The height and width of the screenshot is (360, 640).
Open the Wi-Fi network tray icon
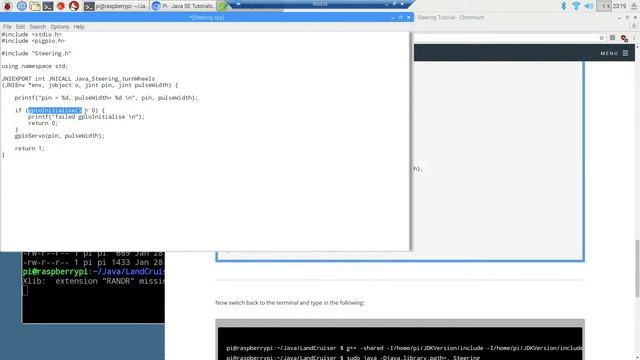click(576, 6)
